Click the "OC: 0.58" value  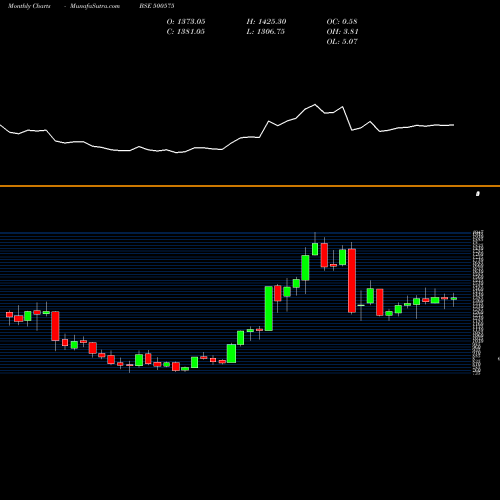point(342,22)
